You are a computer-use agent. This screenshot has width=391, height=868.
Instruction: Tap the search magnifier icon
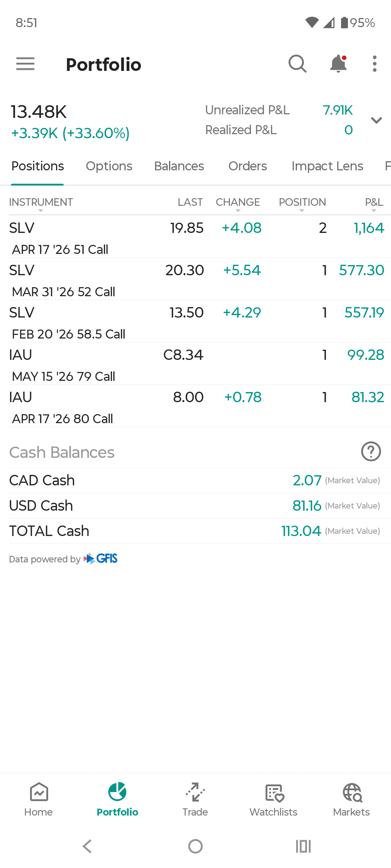tap(297, 64)
